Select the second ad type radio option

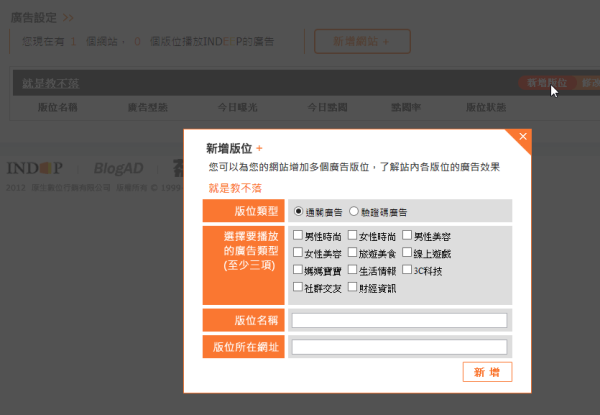point(354,212)
